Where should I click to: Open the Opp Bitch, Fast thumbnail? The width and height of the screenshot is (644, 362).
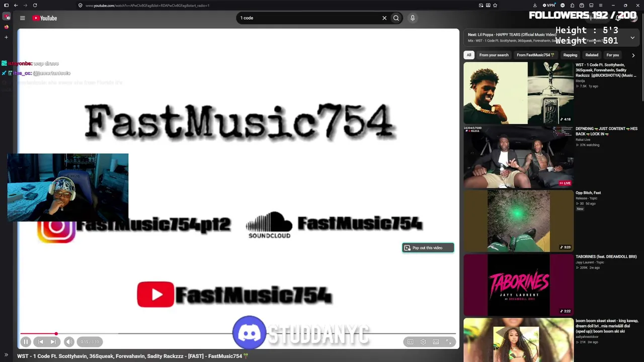[518, 221]
